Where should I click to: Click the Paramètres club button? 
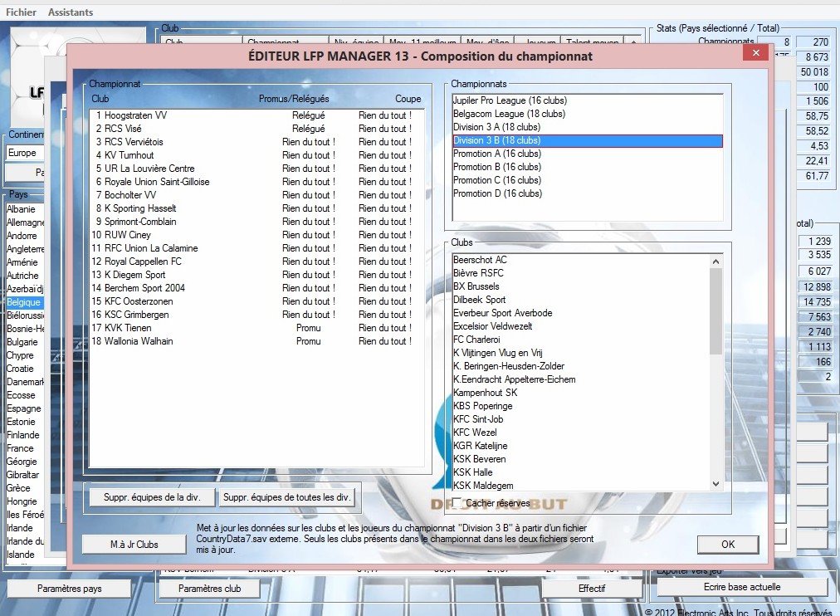click(x=209, y=588)
